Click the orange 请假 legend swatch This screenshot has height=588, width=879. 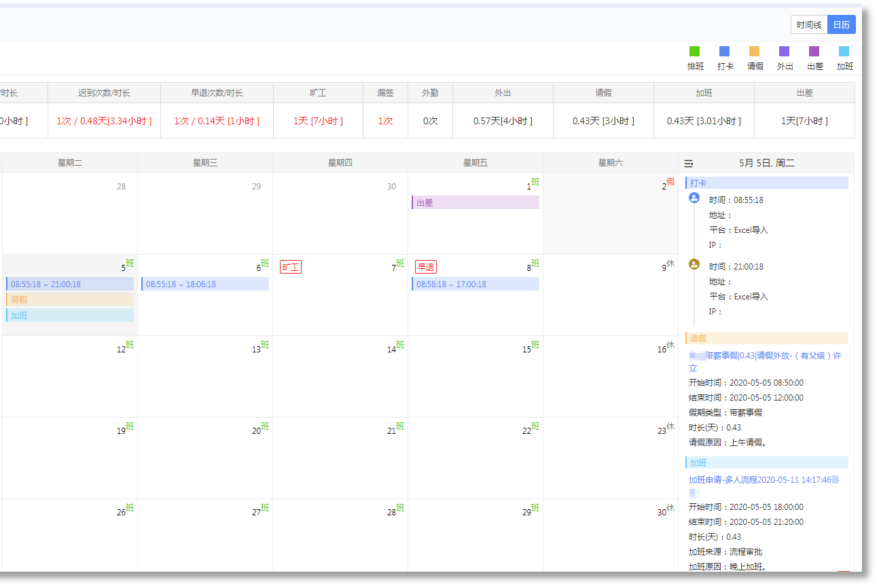click(754, 52)
